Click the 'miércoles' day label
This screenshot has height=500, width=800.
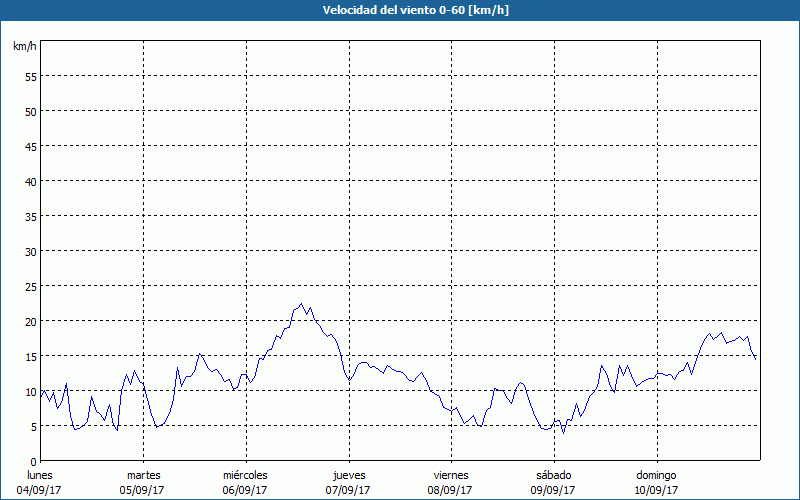[x=245, y=474]
